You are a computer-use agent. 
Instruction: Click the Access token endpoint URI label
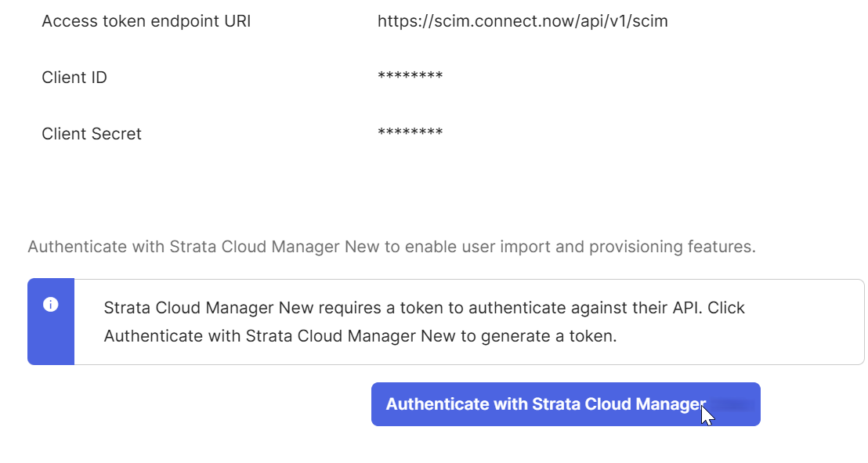coord(146,21)
